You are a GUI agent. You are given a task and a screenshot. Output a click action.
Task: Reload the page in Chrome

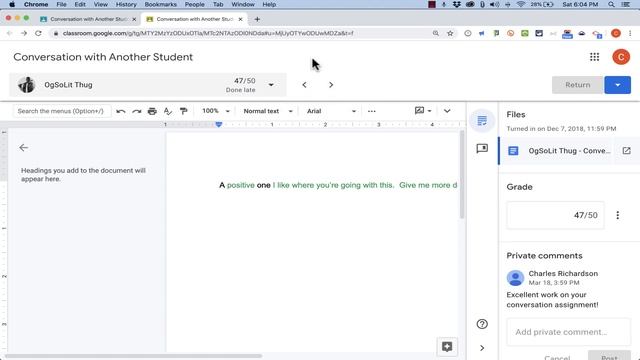tap(38, 33)
